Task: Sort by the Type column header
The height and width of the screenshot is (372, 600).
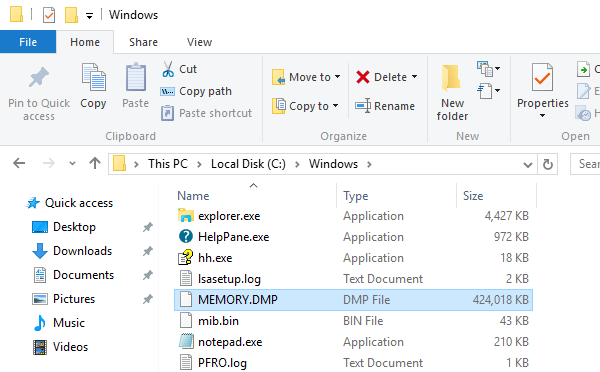Action: point(355,196)
